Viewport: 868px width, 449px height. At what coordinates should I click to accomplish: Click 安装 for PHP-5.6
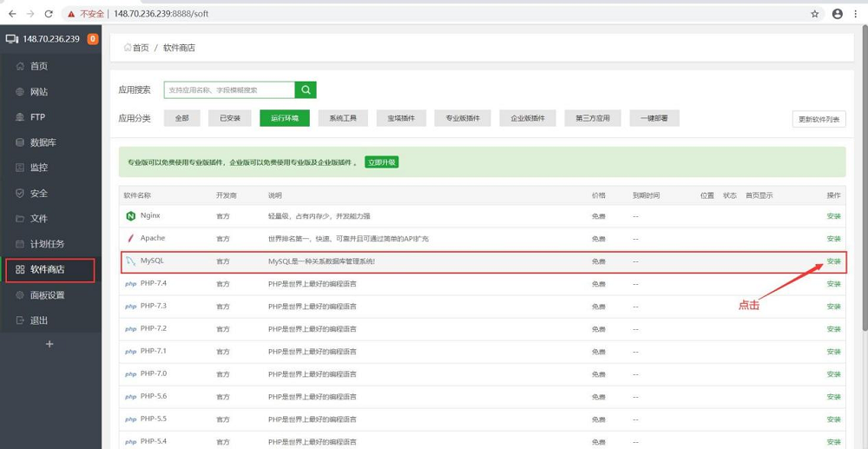point(833,396)
